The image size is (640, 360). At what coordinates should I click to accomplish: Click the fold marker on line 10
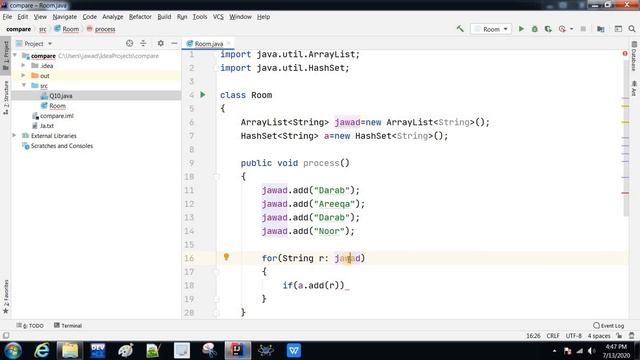216,177
